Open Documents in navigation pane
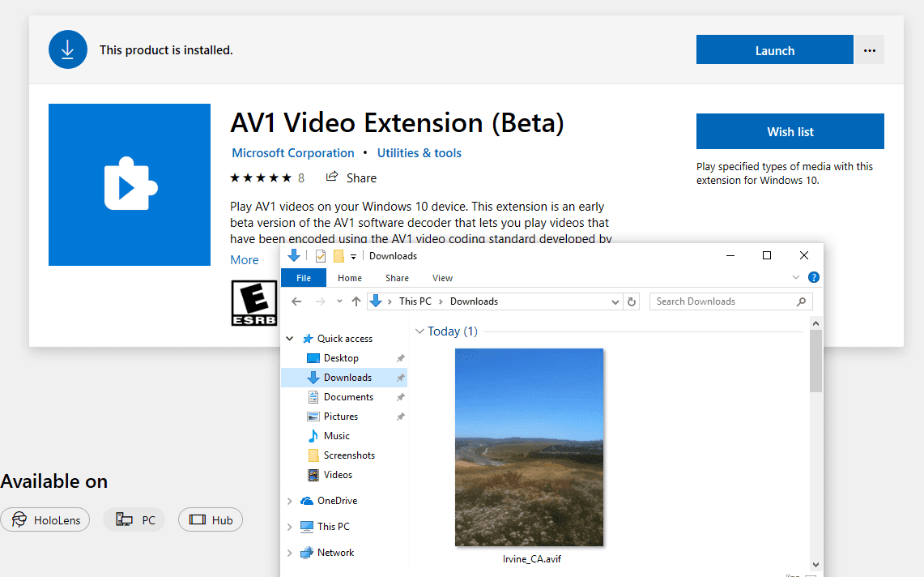The height and width of the screenshot is (577, 924). click(348, 396)
